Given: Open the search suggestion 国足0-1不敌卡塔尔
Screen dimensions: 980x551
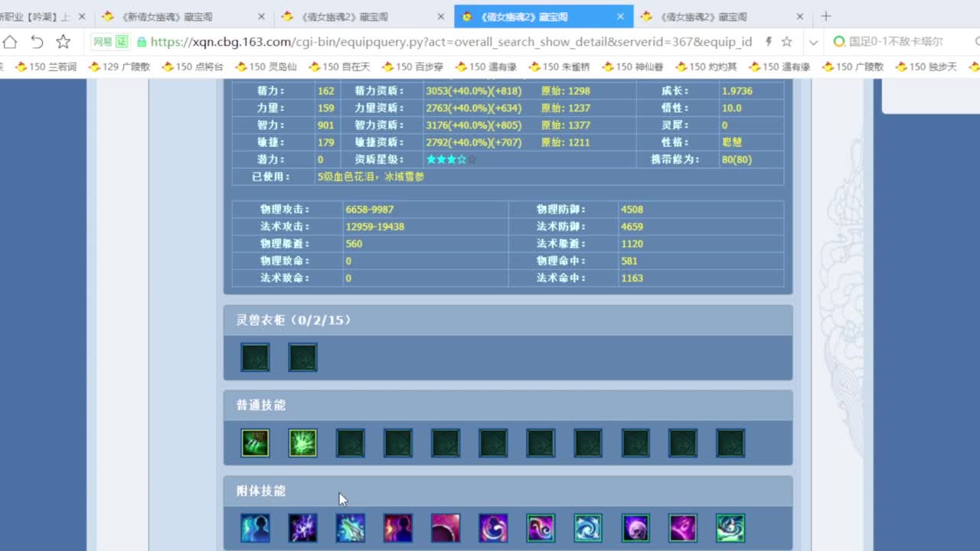Looking at the screenshot, I should pos(894,42).
